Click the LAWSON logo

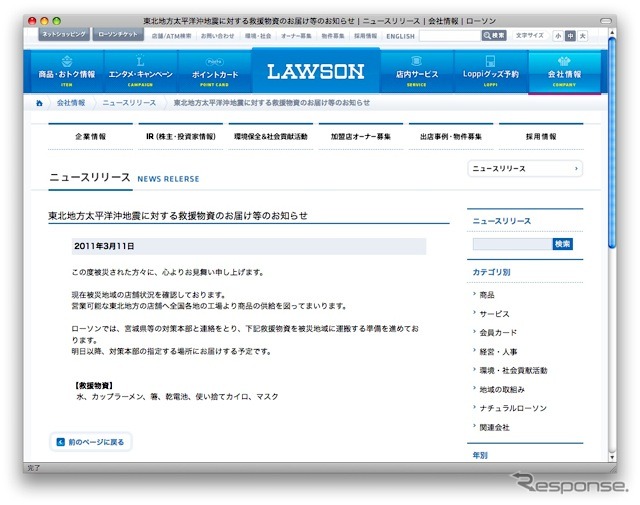[316, 71]
